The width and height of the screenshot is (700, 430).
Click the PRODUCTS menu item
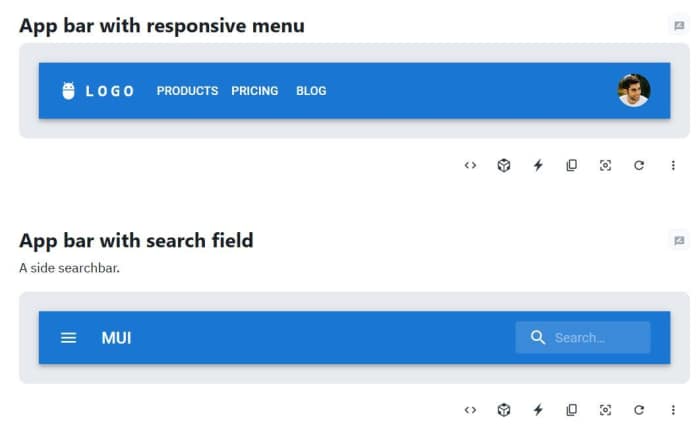(187, 91)
